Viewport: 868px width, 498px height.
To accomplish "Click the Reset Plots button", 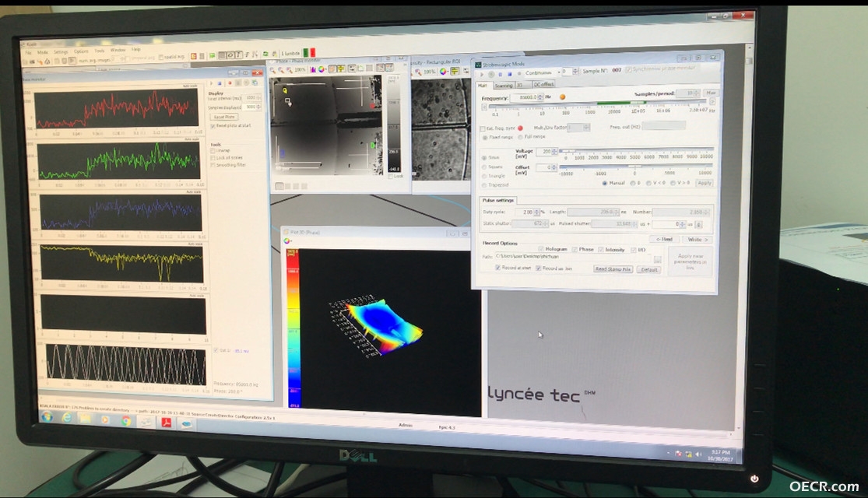I will pos(225,117).
